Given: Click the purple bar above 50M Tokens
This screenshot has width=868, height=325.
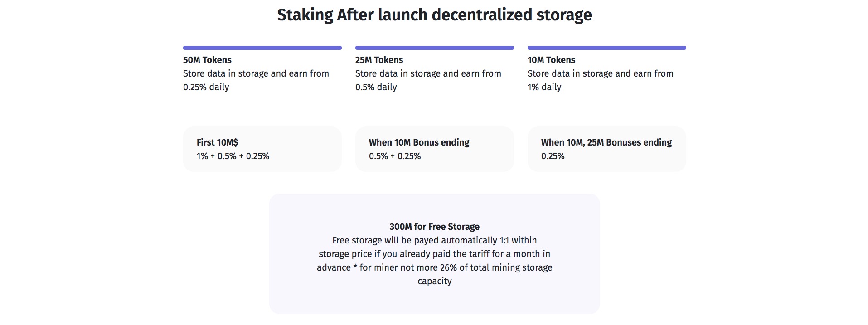Looking at the screenshot, I should 262,48.
